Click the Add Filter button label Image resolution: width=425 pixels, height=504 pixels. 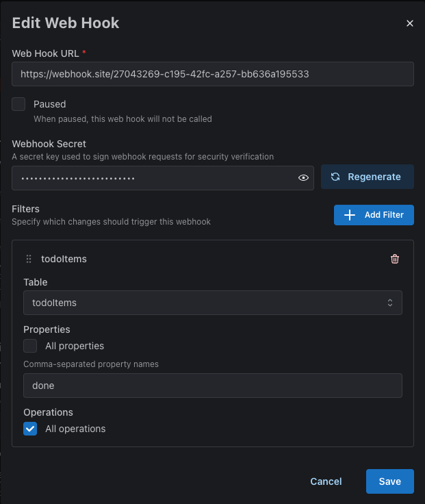[384, 215]
